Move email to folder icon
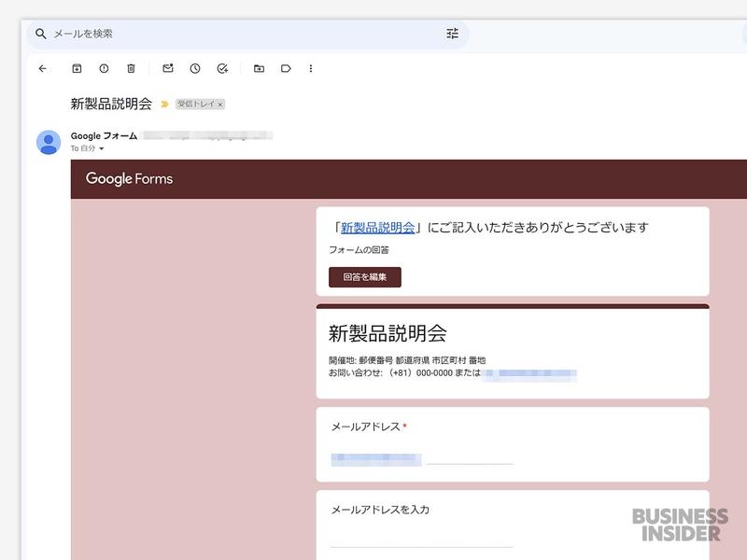 click(259, 68)
